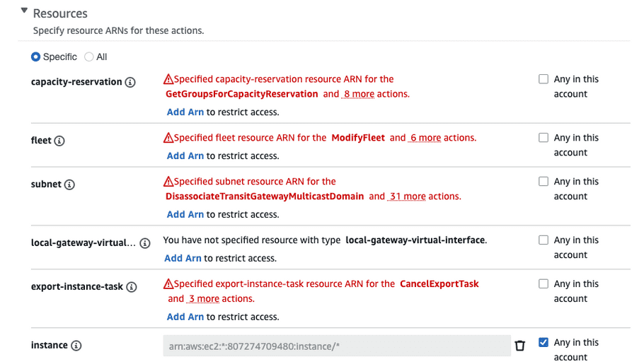The image size is (644, 364).
Task: Click the info icon next to instance
Action: coord(76,346)
